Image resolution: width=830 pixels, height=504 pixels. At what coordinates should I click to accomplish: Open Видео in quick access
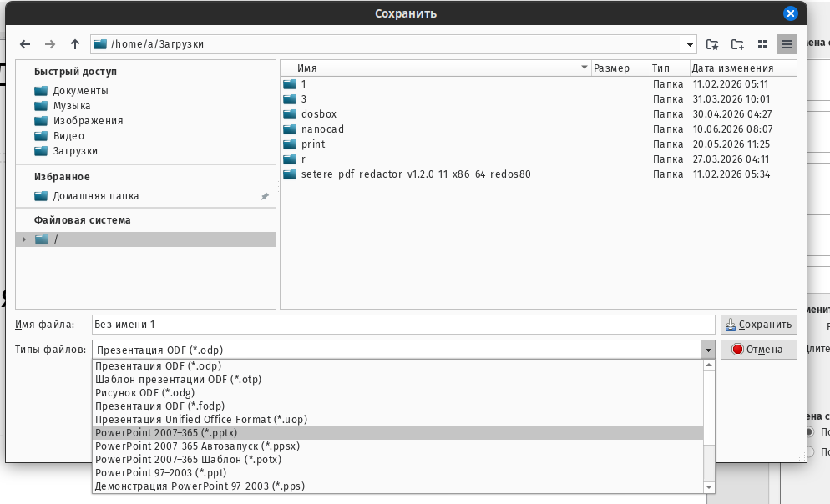[x=68, y=136]
